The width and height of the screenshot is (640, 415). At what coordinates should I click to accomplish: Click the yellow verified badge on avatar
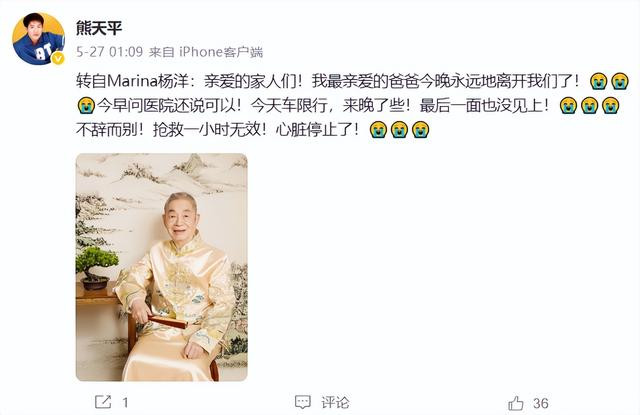click(x=58, y=58)
